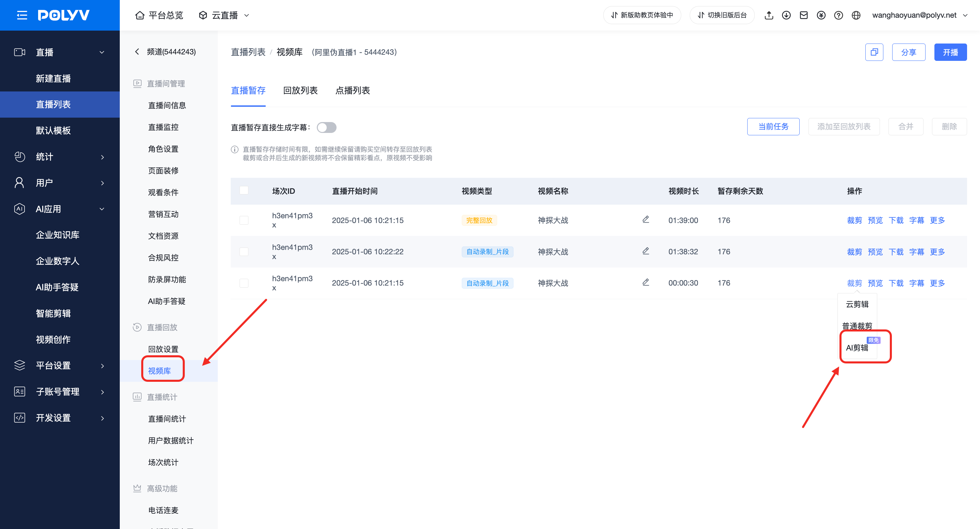The image size is (980, 529).
Task: Select the checkbox for the 10:22:22 row
Action: coord(244,252)
